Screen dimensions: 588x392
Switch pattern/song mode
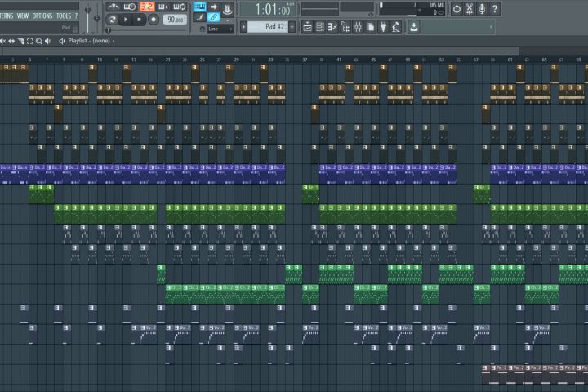(x=112, y=20)
